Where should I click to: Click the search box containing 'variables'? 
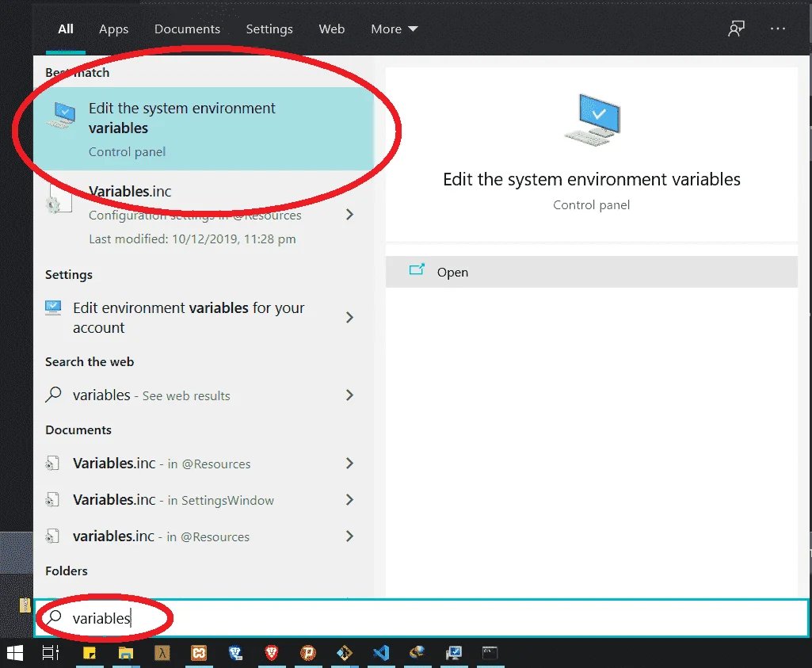tap(421, 618)
